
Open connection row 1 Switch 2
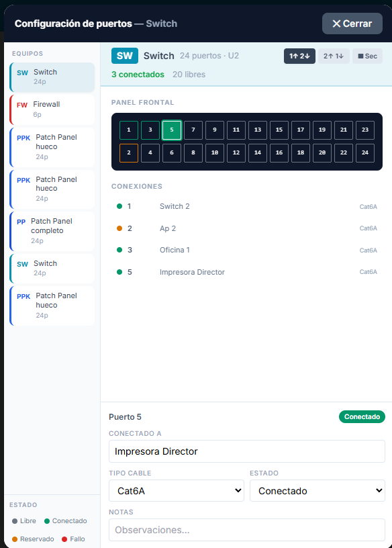coord(246,206)
